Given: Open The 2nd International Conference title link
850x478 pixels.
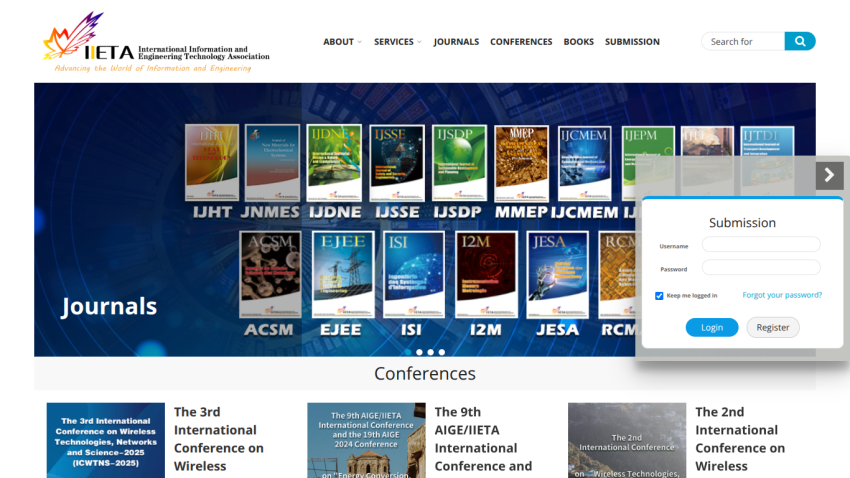Looking at the screenshot, I should click(x=740, y=439).
